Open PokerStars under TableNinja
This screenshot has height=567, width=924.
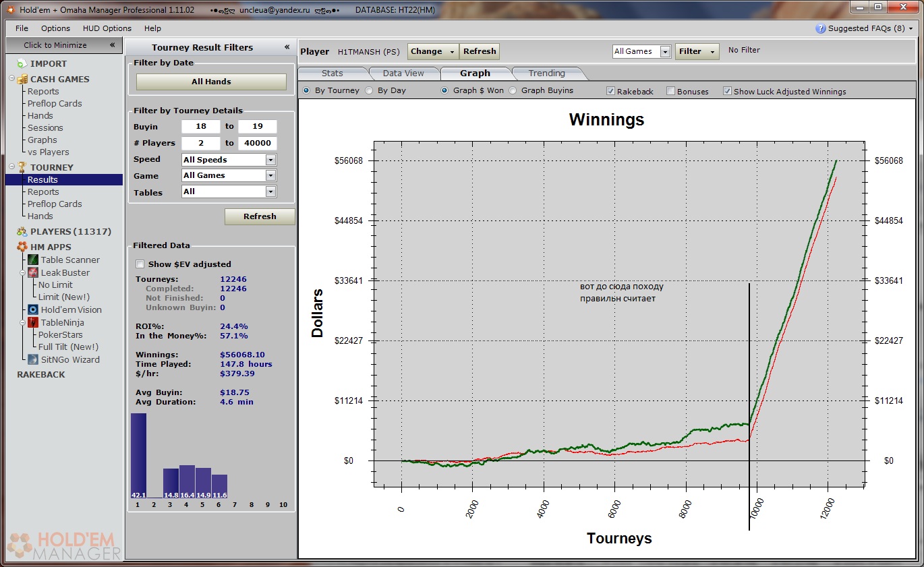pyautogui.click(x=61, y=334)
